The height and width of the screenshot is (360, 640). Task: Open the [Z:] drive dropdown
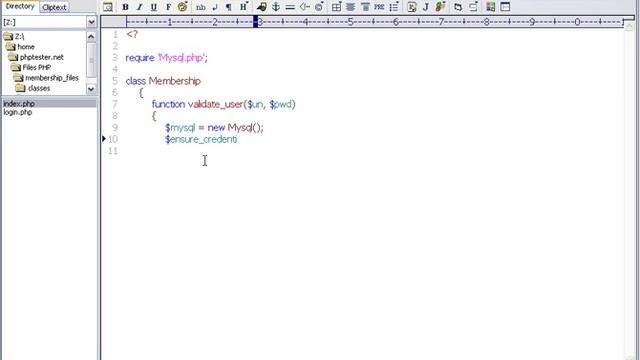[91, 22]
